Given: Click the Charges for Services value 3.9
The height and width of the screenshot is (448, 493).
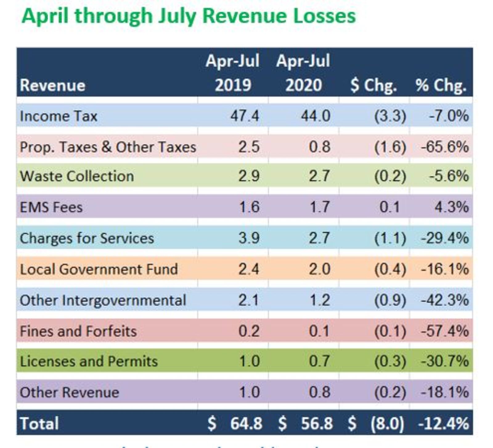Looking at the screenshot, I should click(249, 238).
